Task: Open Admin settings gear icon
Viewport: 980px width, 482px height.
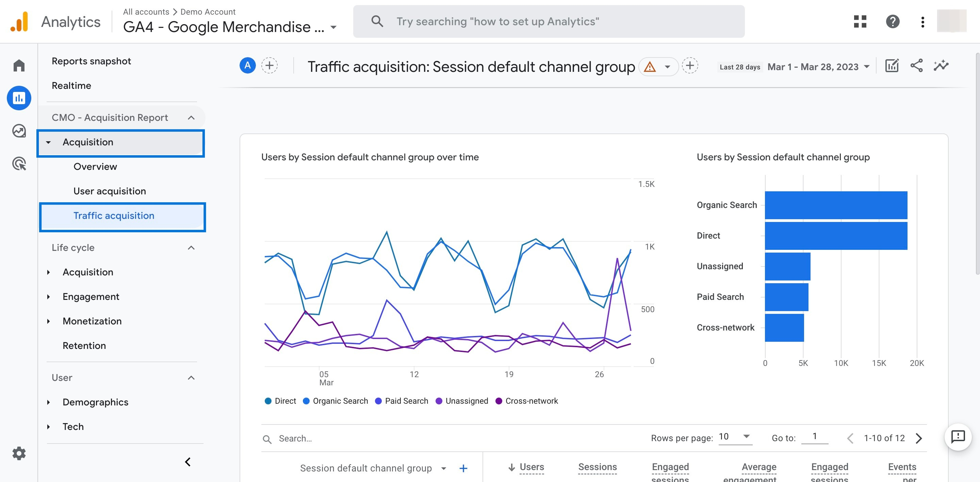Action: (19, 453)
